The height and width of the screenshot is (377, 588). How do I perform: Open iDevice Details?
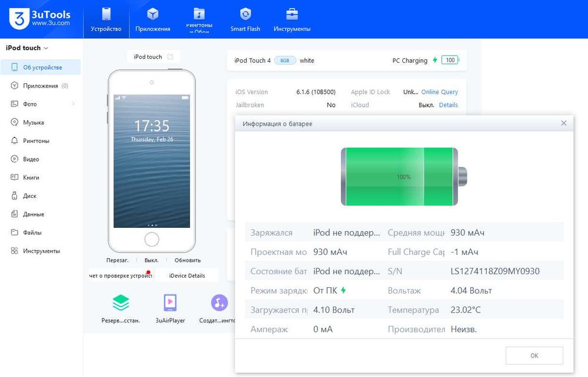pyautogui.click(x=187, y=275)
